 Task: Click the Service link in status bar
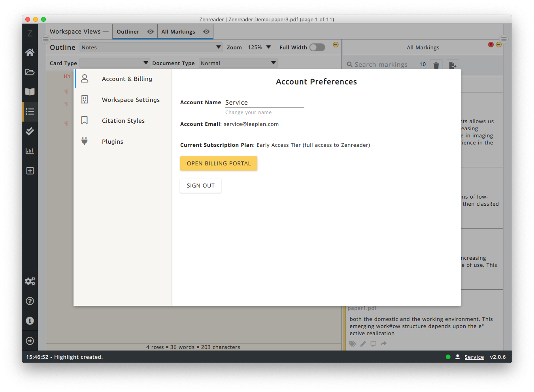[x=474, y=357]
